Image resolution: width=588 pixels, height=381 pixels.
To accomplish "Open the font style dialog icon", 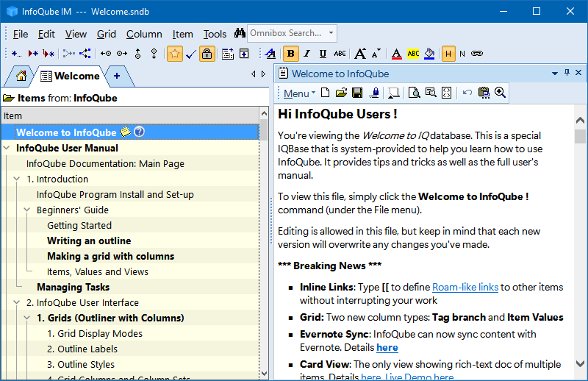I will point(270,54).
